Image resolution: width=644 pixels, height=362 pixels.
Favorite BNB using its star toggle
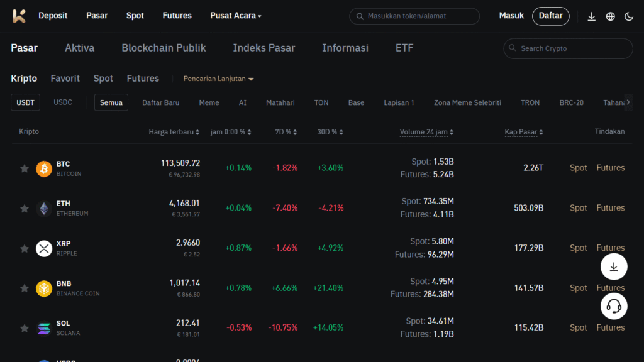(x=24, y=288)
